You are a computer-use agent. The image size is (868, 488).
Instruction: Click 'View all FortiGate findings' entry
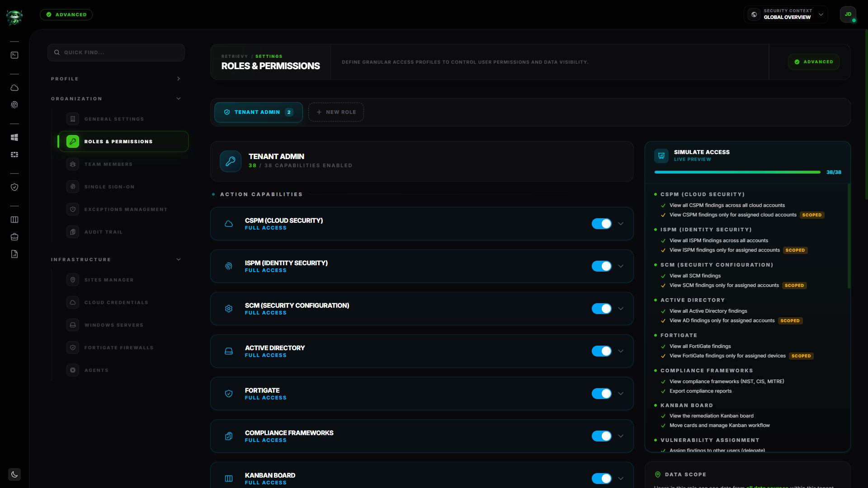point(700,346)
